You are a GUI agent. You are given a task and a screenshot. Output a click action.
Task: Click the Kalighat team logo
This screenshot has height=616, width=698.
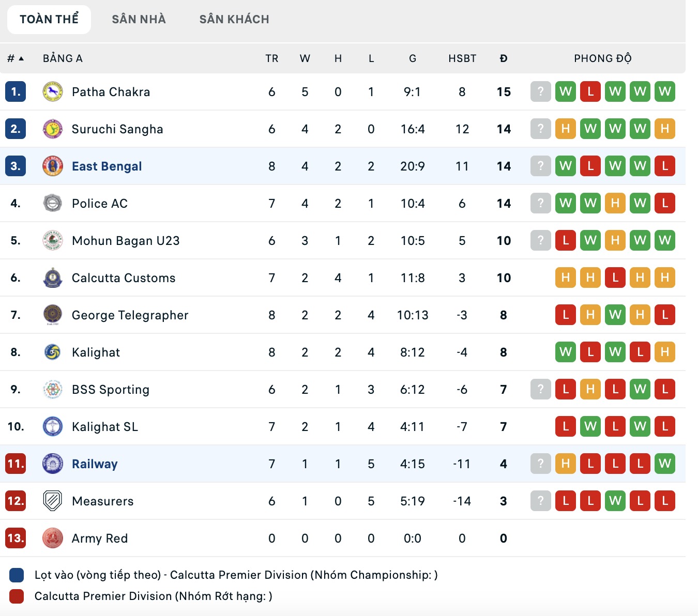[52, 352]
